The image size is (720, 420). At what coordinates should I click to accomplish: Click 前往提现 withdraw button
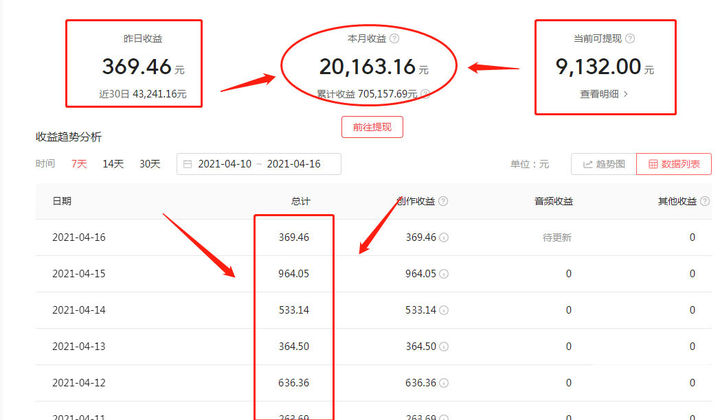click(372, 127)
